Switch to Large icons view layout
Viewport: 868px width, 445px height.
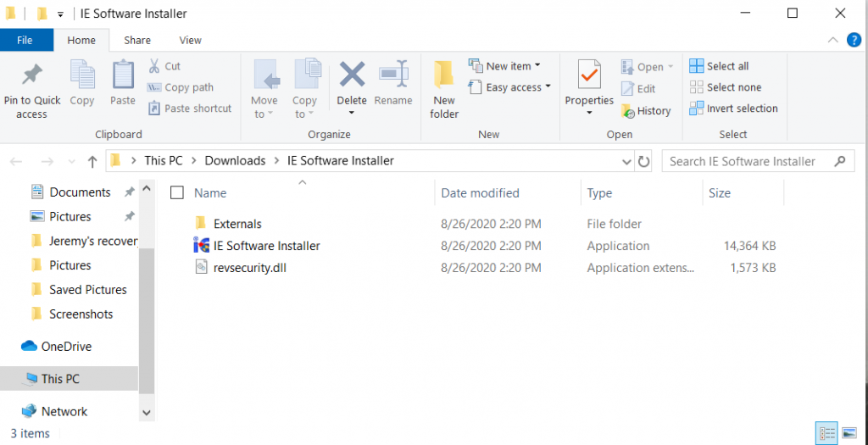(x=849, y=433)
